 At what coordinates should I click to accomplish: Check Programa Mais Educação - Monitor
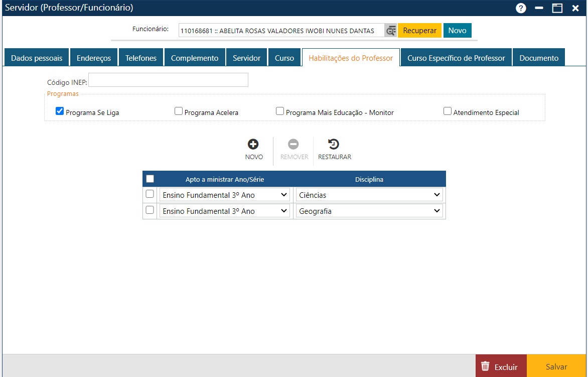pos(280,111)
